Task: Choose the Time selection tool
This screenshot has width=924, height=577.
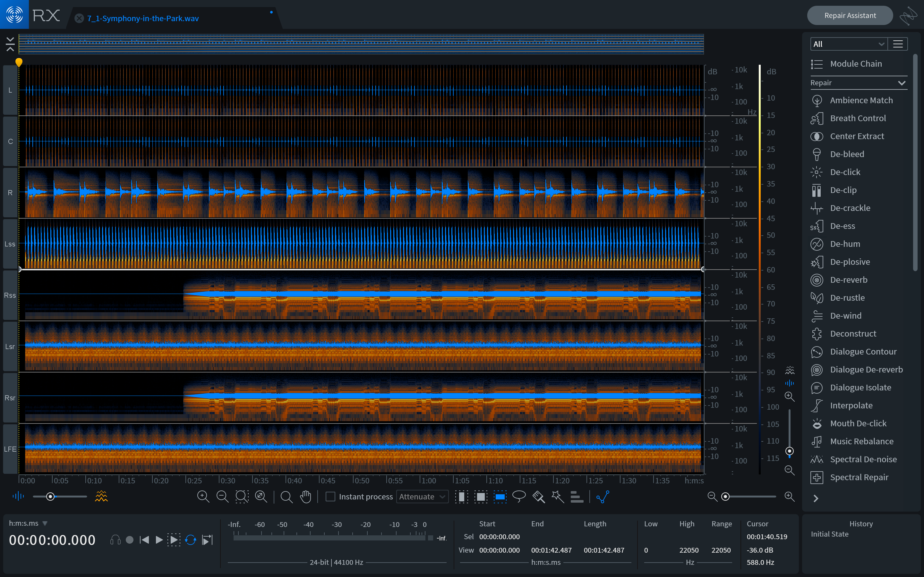Action: (x=461, y=497)
